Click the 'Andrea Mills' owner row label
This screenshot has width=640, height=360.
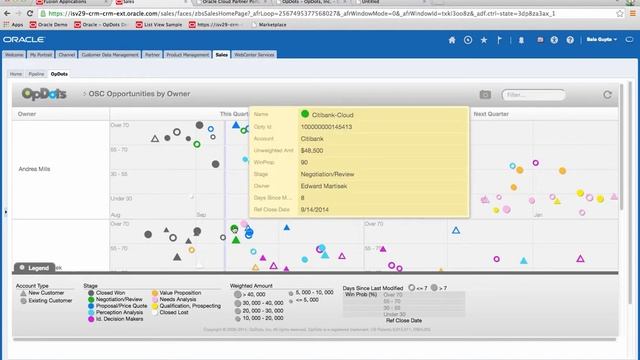34,169
